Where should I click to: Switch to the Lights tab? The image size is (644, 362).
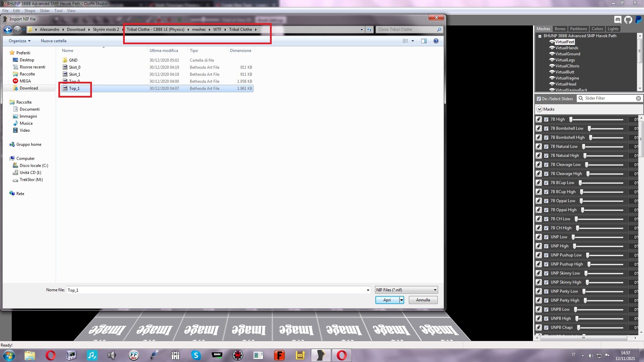click(x=613, y=29)
